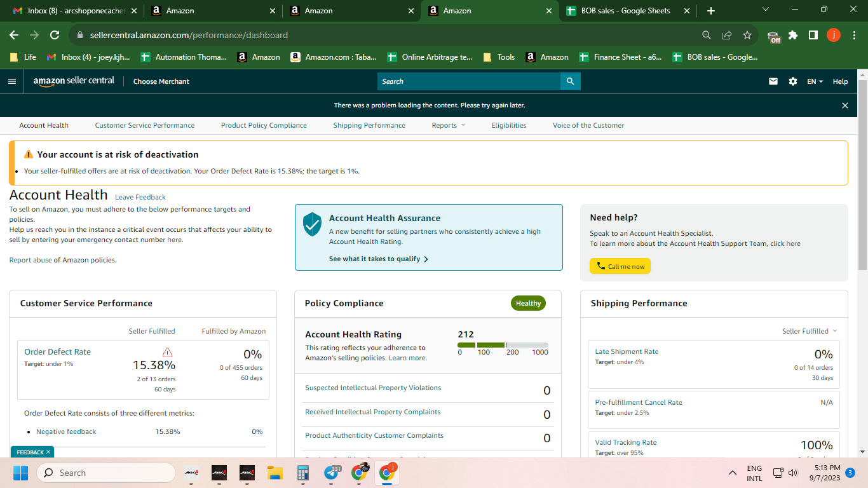Screen dimensions: 868x488
Task: Click the Call me now button
Action: 620,266
